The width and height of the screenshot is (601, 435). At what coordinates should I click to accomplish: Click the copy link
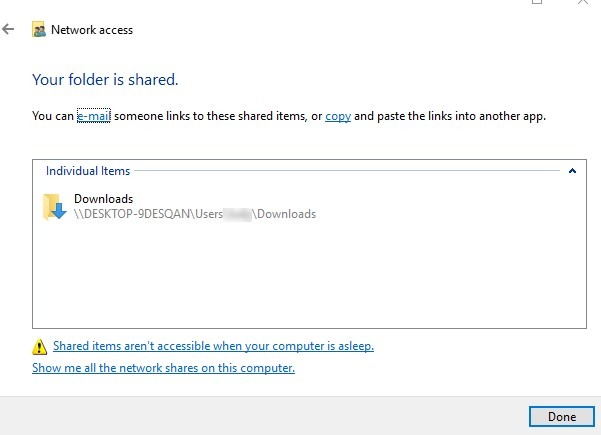point(338,116)
